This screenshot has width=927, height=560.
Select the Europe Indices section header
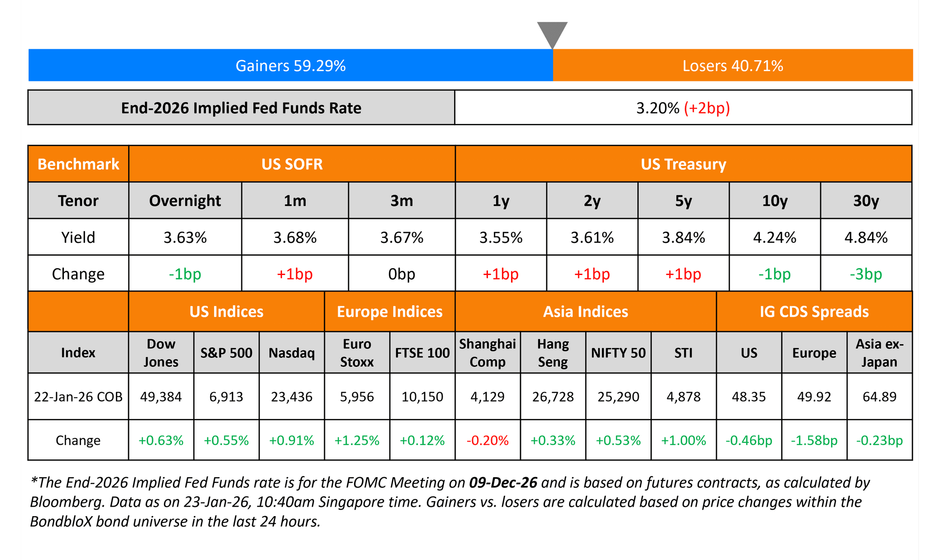pyautogui.click(x=390, y=312)
